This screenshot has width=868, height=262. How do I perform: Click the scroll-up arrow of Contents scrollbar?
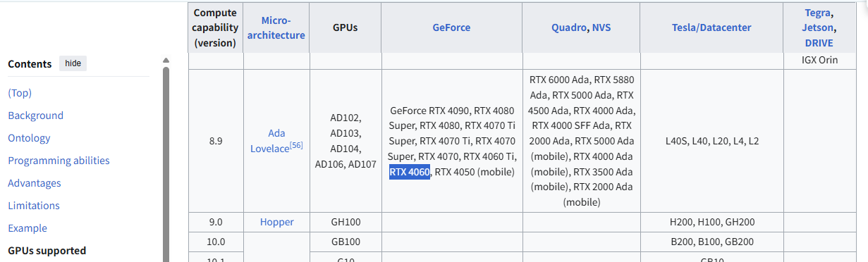(166, 60)
